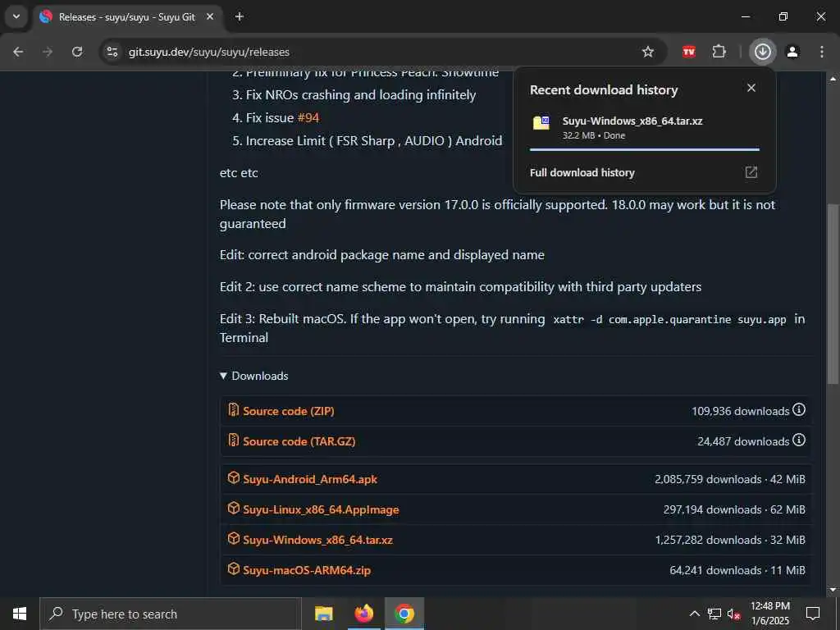This screenshot has width=840, height=630.
Task: Open the tab search dropdown arrow
Action: (x=16, y=16)
